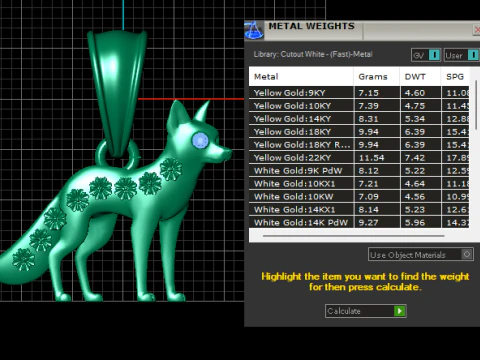This screenshot has width=480, height=360.
Task: Select the White Gold:10KX1 row
Action: [359, 184]
